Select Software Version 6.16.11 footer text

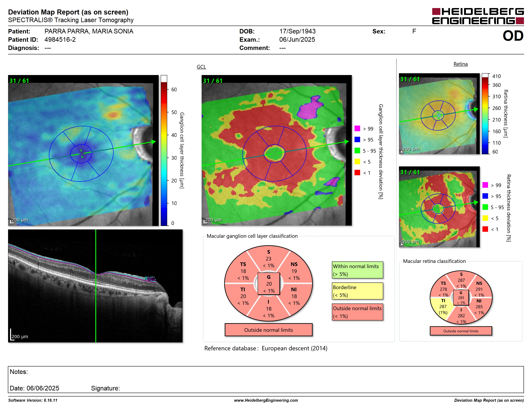click(x=33, y=400)
